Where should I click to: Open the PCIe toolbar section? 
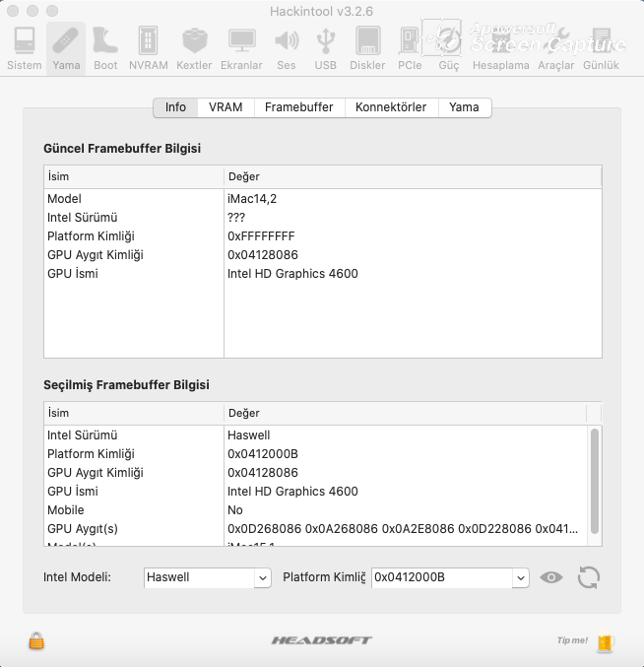(x=410, y=48)
